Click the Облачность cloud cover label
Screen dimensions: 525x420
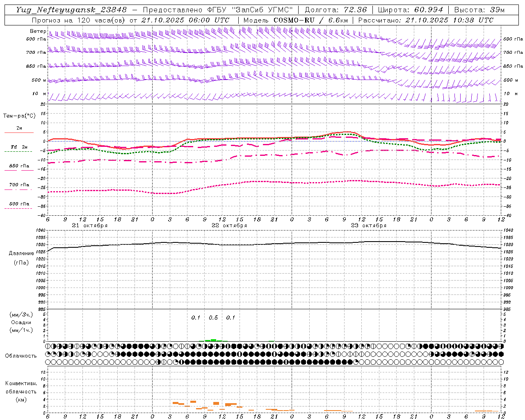pos(21,356)
